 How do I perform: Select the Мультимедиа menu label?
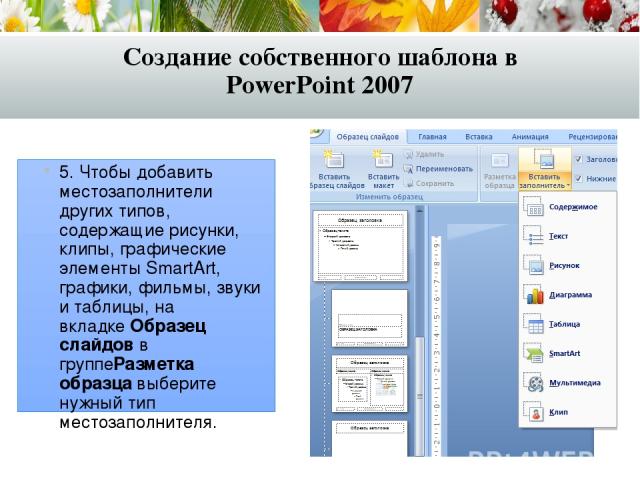pyautogui.click(x=575, y=383)
